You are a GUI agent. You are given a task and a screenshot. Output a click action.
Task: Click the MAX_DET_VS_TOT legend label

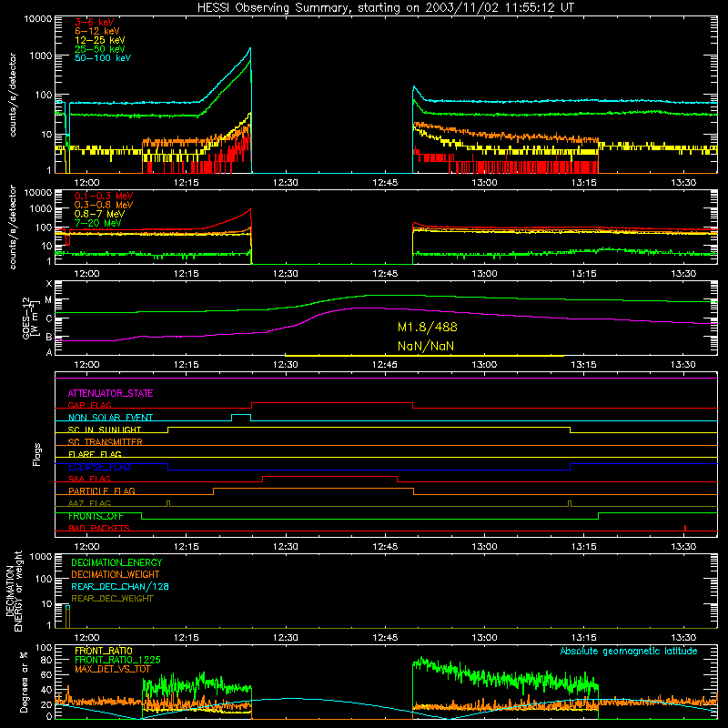coord(113,669)
